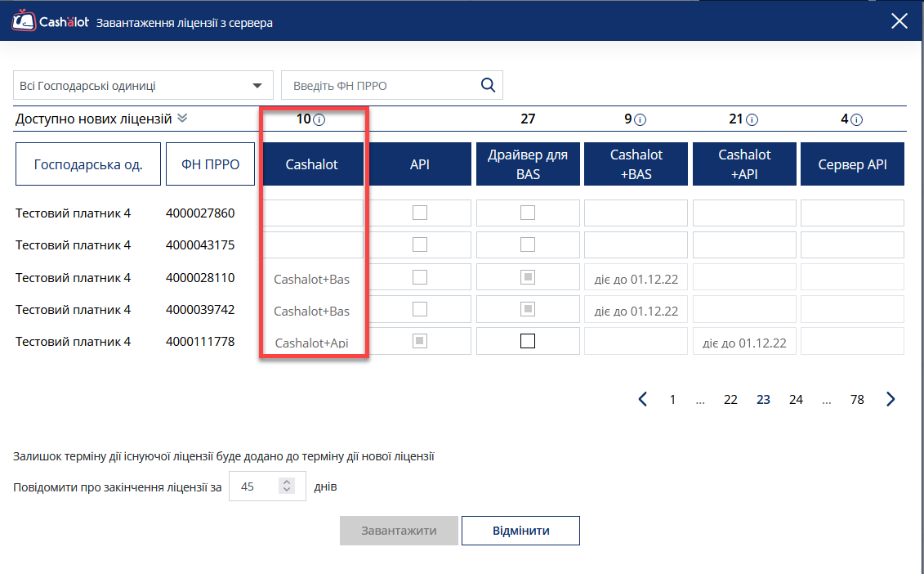Select the Cashalot +BAS column header
The image size is (924, 574).
636,164
